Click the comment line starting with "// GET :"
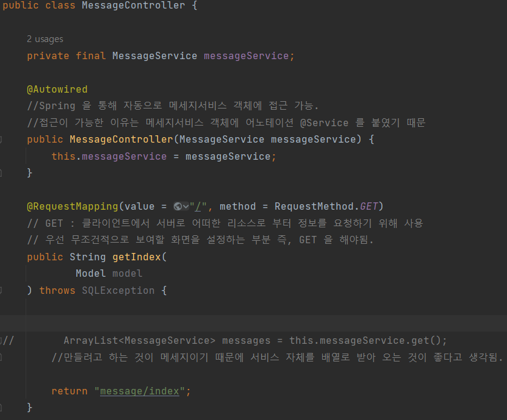Screen dimensions: 507x420 click(225, 223)
